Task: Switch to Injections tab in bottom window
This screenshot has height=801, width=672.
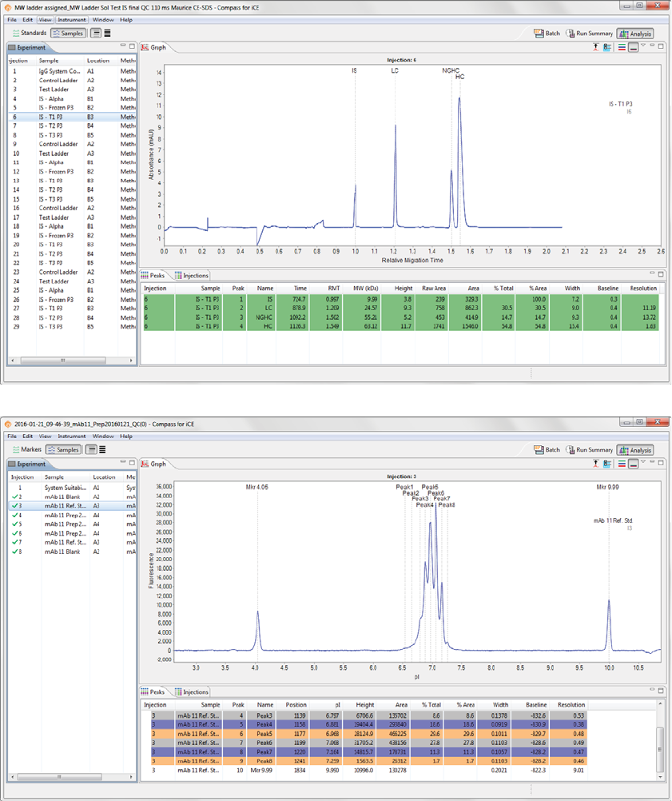Action: coord(192,691)
